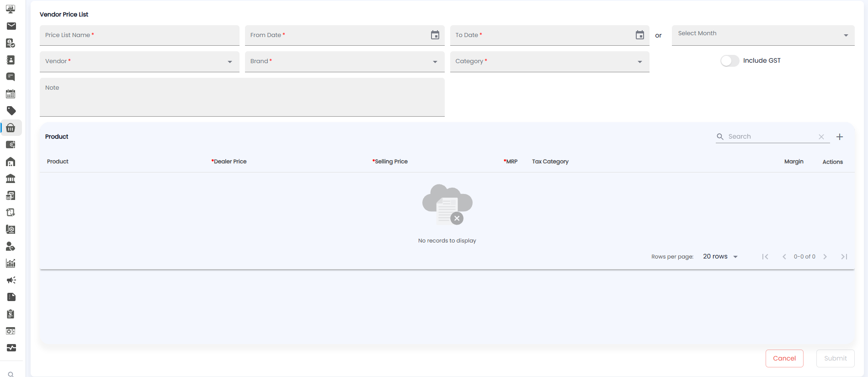Change rows per page from 20 rows
The height and width of the screenshot is (377, 868).
[720, 257]
